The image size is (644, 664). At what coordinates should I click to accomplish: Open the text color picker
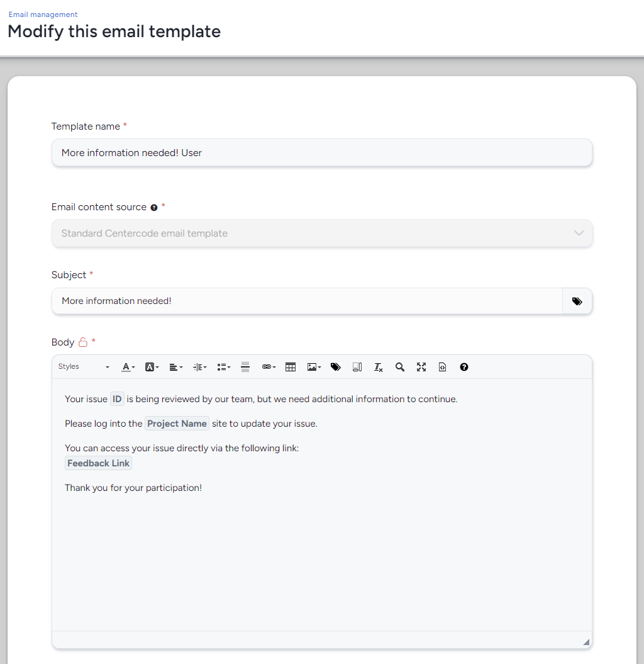click(128, 367)
